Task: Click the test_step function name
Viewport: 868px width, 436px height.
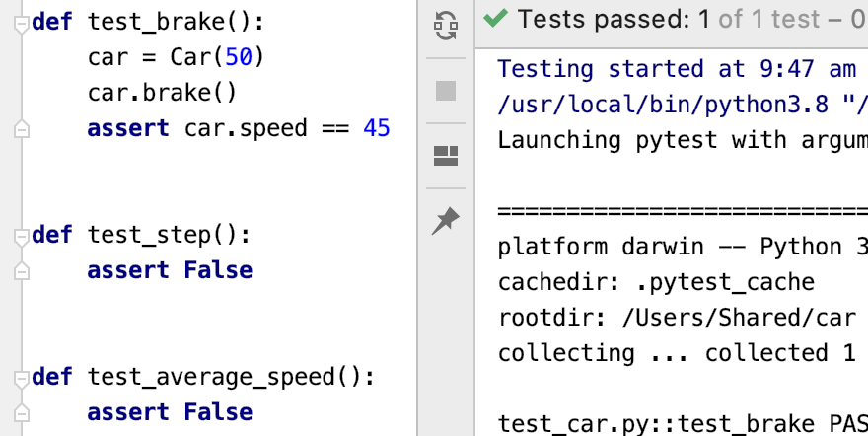Action: point(149,235)
